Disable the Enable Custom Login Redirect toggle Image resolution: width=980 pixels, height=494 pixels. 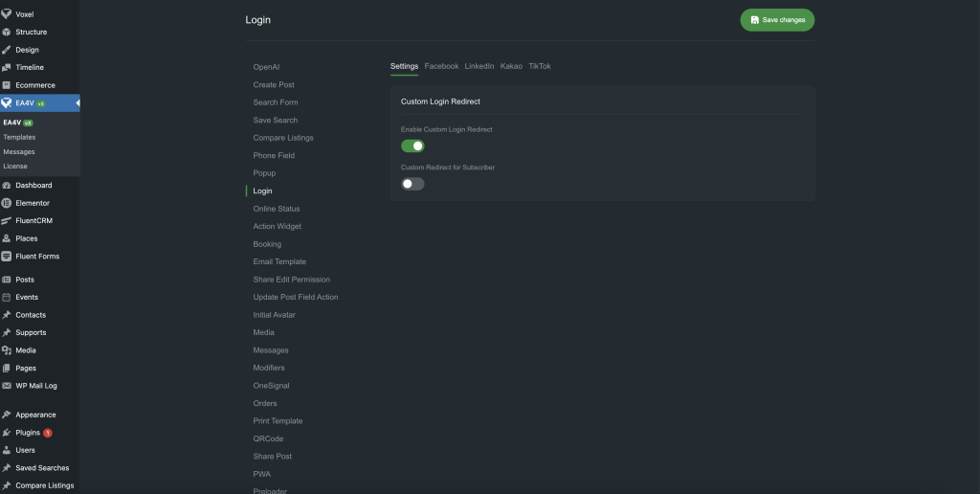point(412,146)
